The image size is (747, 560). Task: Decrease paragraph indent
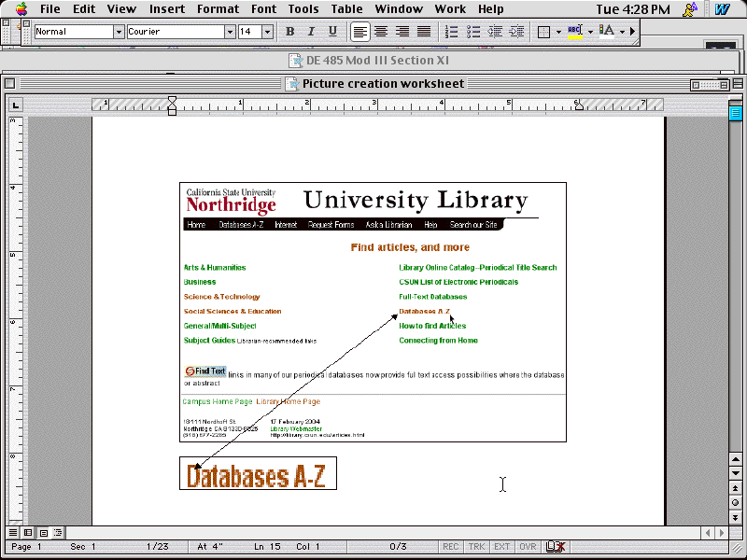click(495, 32)
